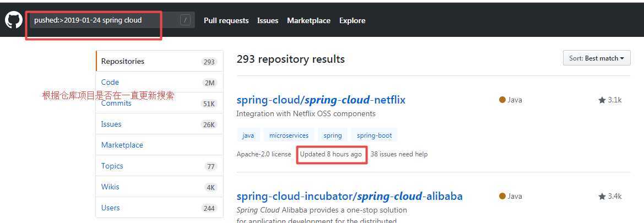This screenshot has height=223, width=644.
Task: Click the 293 count badge on Repositories
Action: click(209, 62)
